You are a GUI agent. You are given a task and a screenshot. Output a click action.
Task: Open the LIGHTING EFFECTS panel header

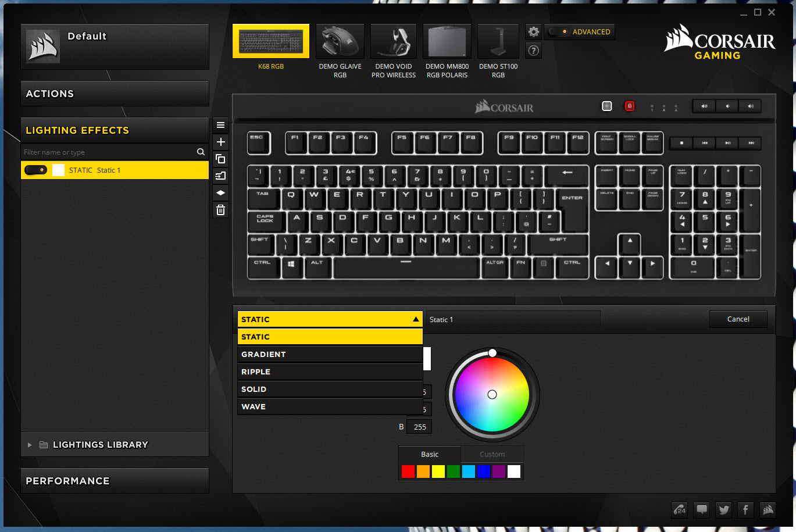pyautogui.click(x=115, y=130)
